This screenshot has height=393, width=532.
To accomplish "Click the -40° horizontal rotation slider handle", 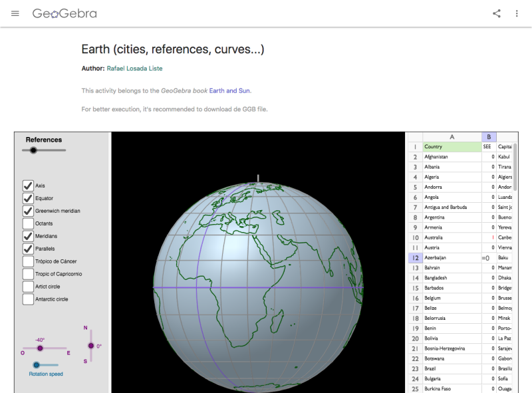I will pos(40,348).
